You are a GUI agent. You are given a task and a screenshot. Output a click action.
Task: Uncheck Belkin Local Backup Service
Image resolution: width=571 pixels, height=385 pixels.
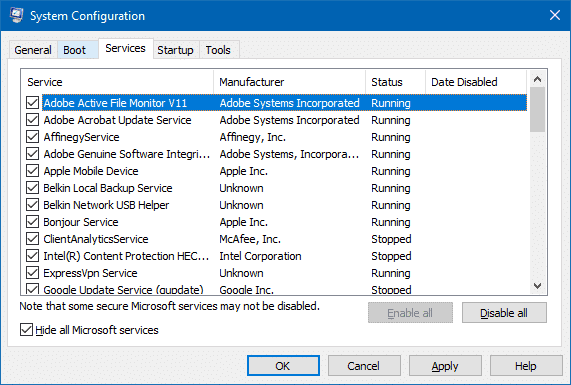(32, 188)
